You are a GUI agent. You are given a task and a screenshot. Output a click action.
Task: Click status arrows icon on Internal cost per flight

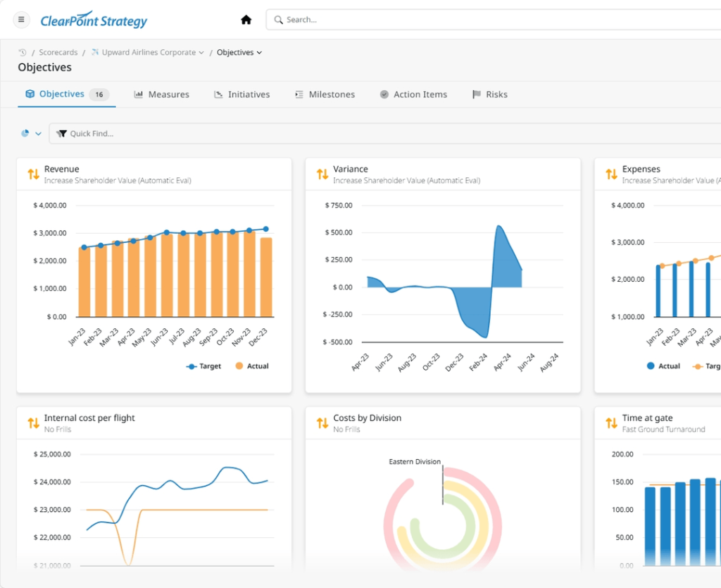coord(33,423)
